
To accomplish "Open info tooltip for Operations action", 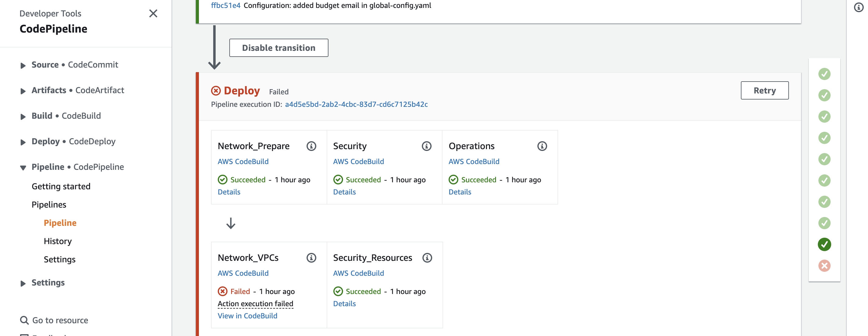I will (x=542, y=146).
